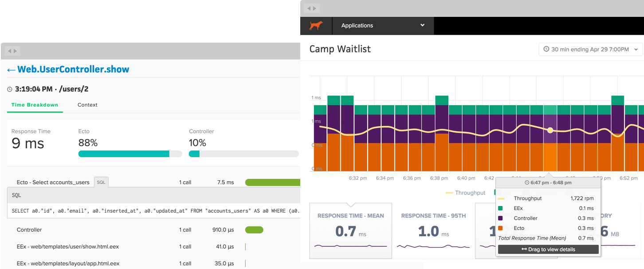Select the Response Time - 95th card
Screen dimensions: 644x269
(433, 231)
